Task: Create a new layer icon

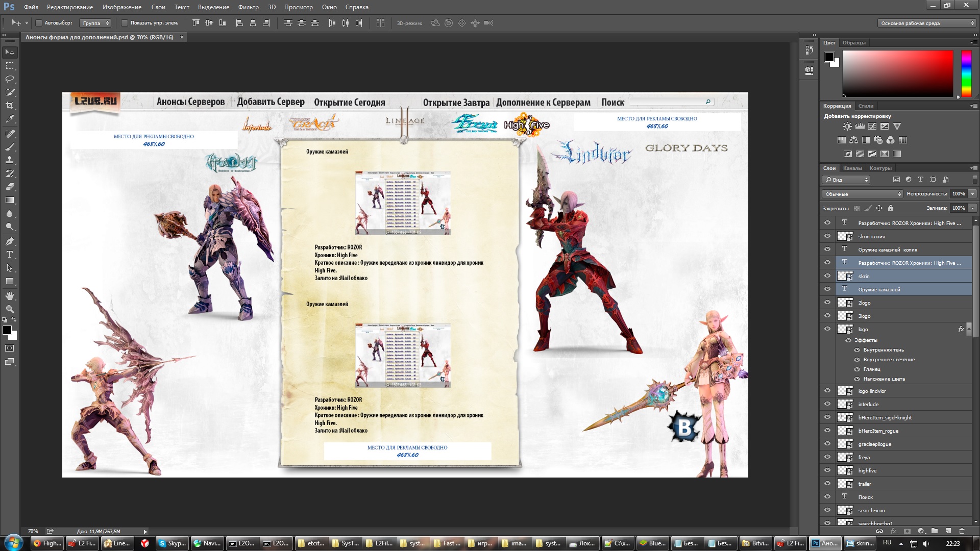Action: click(x=948, y=531)
